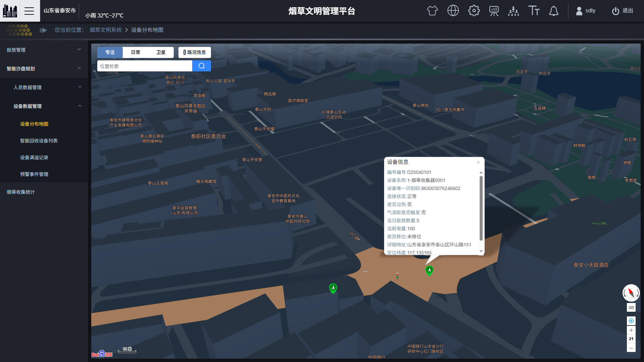Switch map style to 卫星

click(x=161, y=52)
